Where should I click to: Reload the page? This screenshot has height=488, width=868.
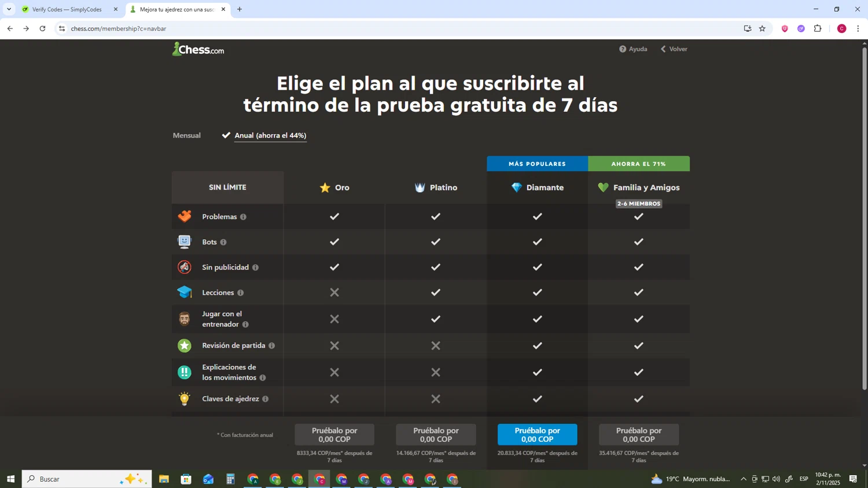tap(42, 28)
